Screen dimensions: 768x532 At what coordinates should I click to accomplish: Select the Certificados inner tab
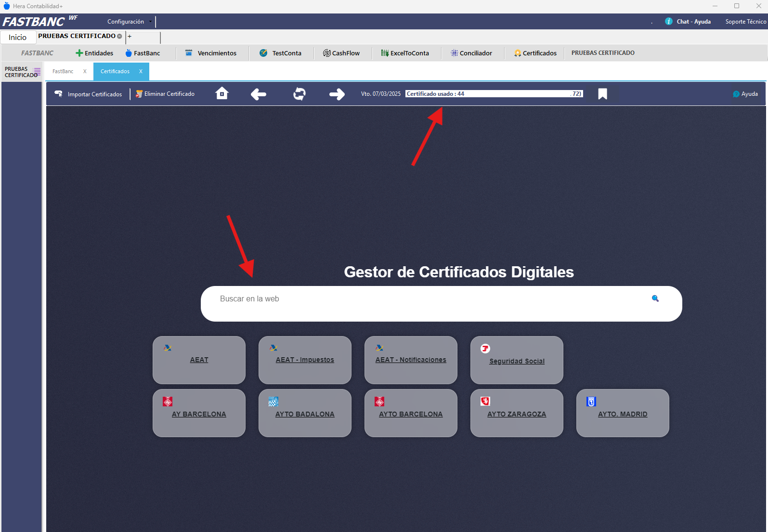(115, 71)
